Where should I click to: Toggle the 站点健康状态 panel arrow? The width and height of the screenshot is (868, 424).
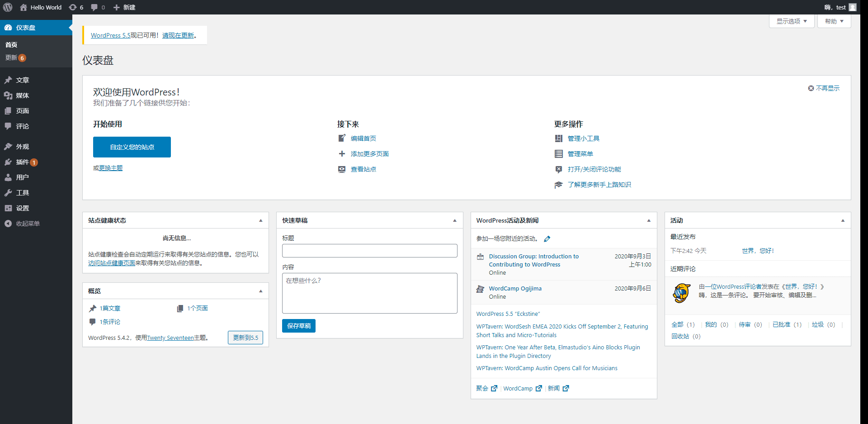(x=261, y=220)
